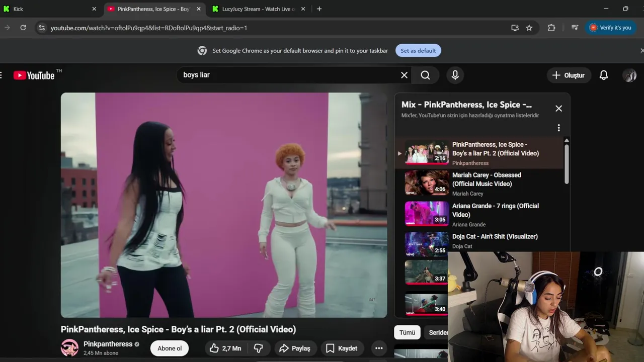Click the 2,45 Mn abone subscriber count
Screen dimensions: 644x362
tap(101, 353)
